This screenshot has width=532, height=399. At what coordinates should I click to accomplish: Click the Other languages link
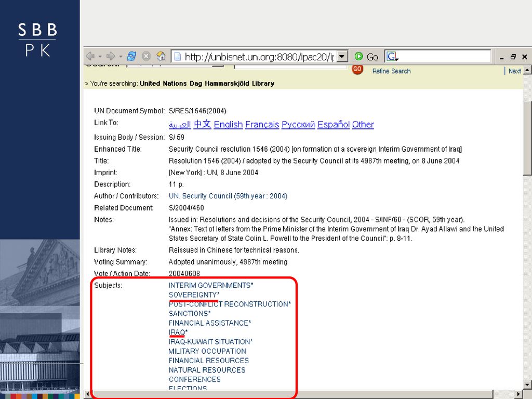[x=363, y=125]
